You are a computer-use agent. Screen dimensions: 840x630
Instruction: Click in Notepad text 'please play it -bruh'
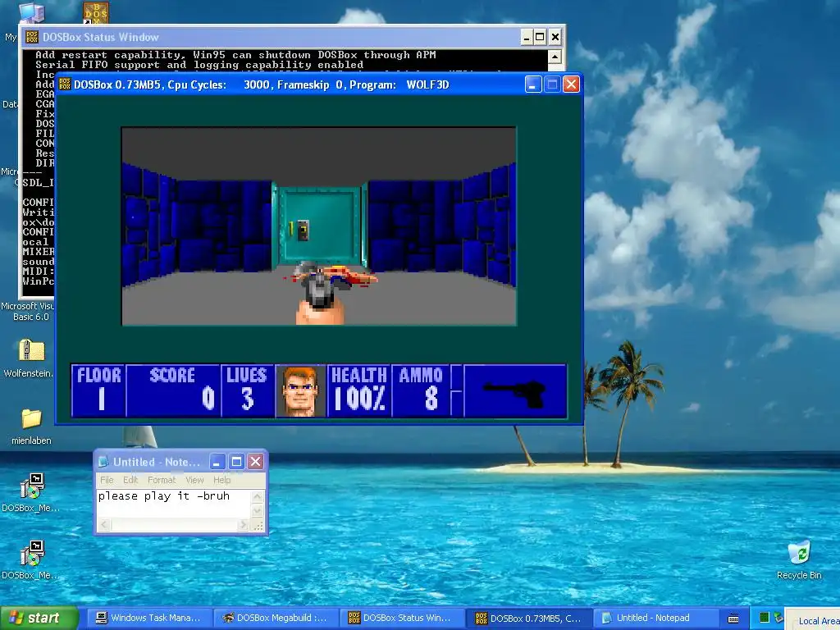(163, 496)
